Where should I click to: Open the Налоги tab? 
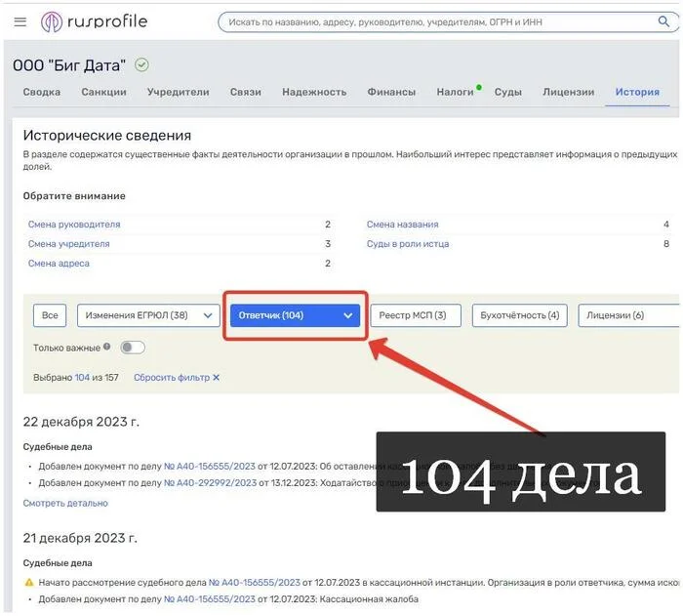pyautogui.click(x=456, y=92)
